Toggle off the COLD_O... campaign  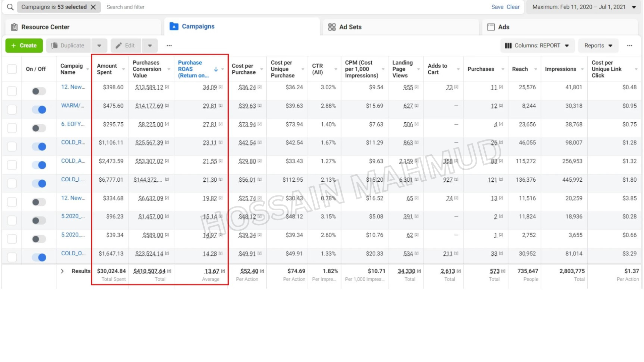[39, 257]
